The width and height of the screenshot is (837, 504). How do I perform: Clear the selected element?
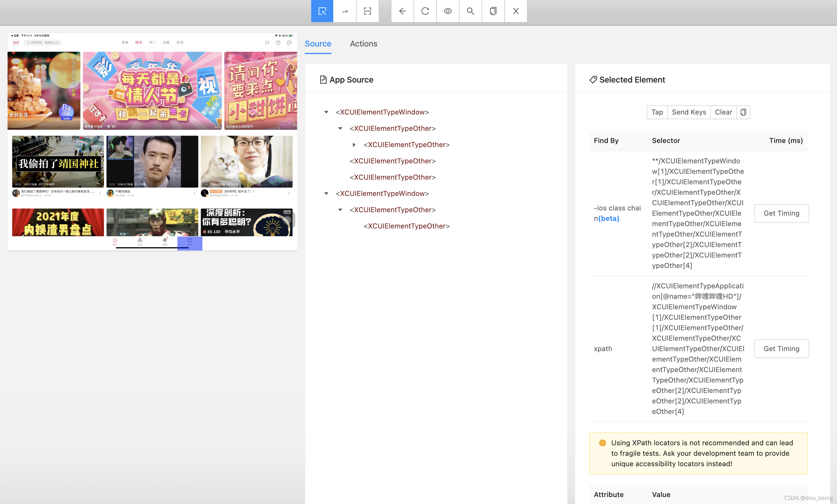pyautogui.click(x=723, y=112)
